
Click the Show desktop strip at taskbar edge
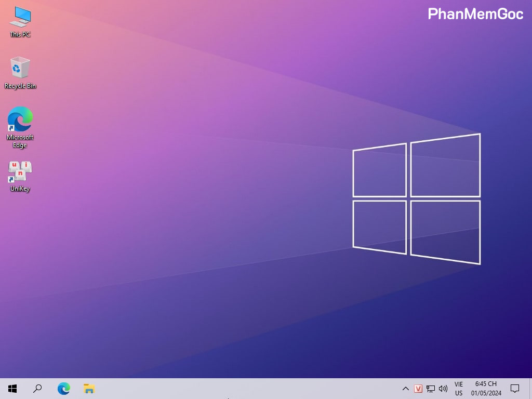(530, 389)
